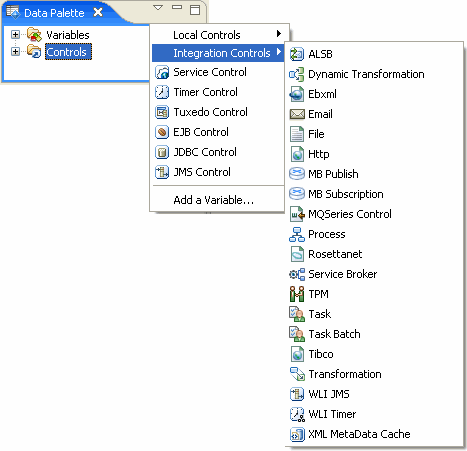
Task: Click the Integration Controls submenu arrow
Action: [279, 52]
